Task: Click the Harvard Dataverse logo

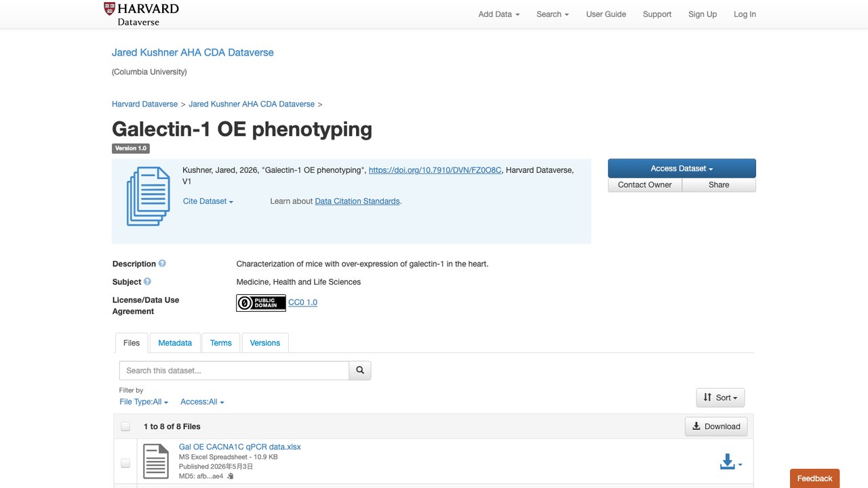Action: coord(141,14)
